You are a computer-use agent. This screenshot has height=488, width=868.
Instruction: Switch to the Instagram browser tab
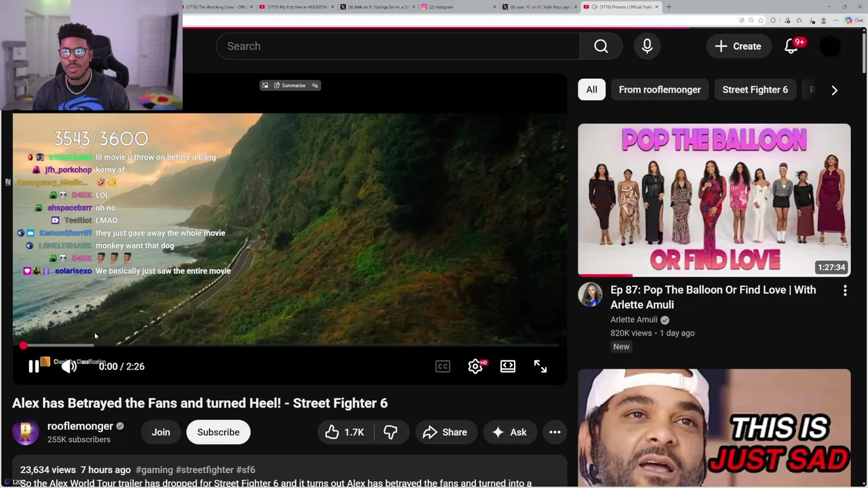(458, 7)
